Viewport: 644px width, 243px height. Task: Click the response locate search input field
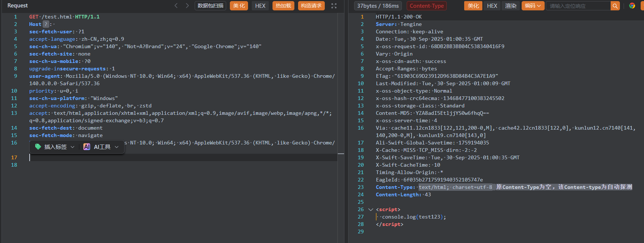click(x=578, y=6)
